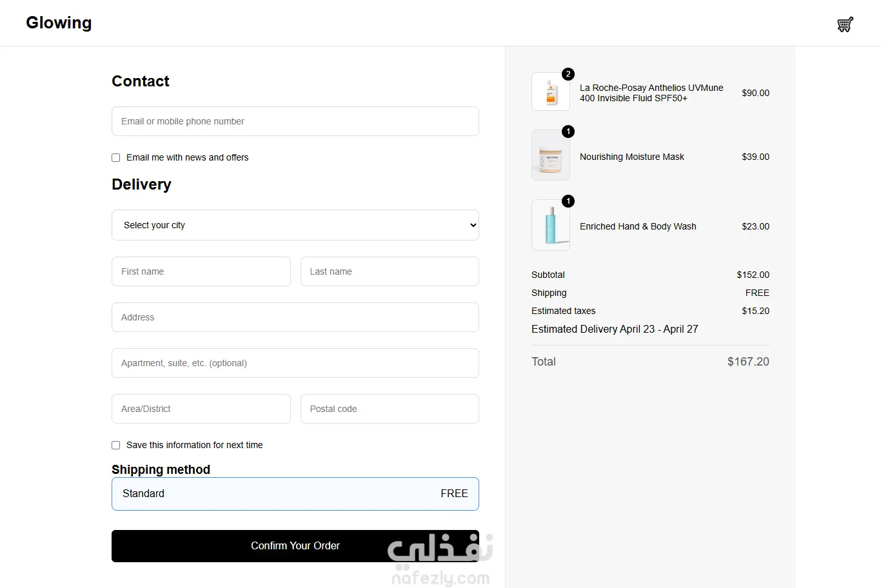Click the Last name field

click(390, 271)
